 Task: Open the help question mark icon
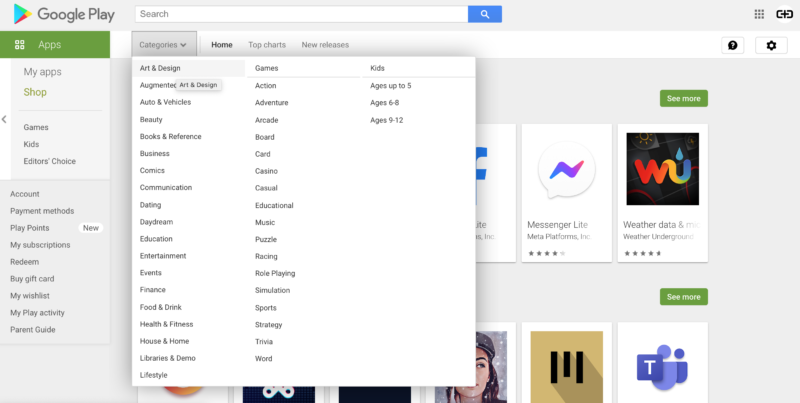coord(732,45)
